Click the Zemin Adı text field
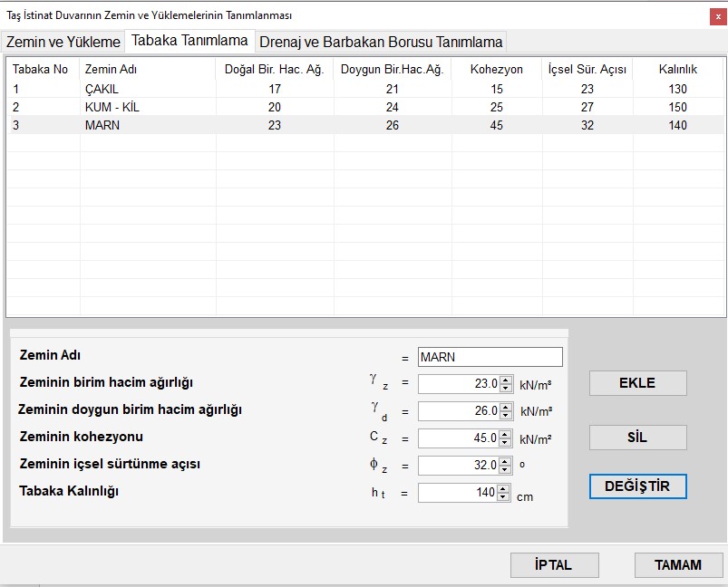Viewport: 728px width, 587px height. click(490, 357)
